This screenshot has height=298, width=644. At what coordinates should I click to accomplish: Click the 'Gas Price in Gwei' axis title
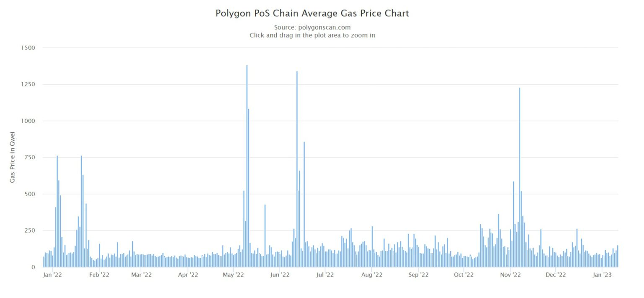[x=13, y=156]
